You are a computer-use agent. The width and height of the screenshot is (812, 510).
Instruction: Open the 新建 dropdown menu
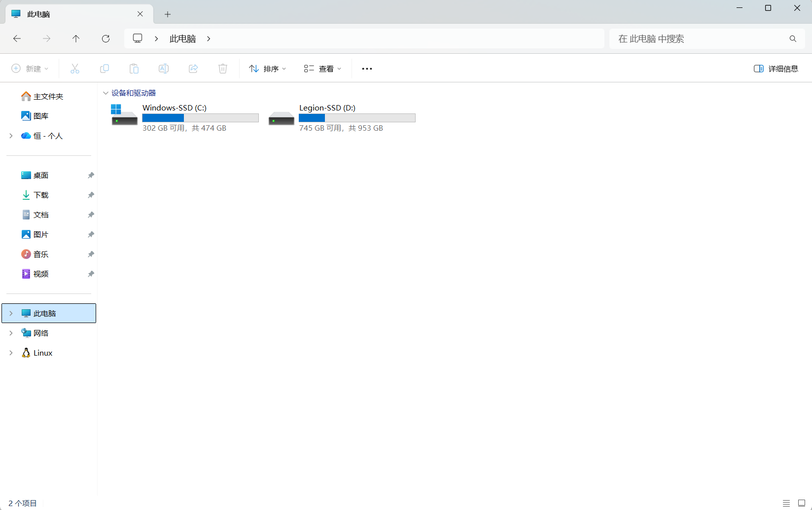pos(30,69)
